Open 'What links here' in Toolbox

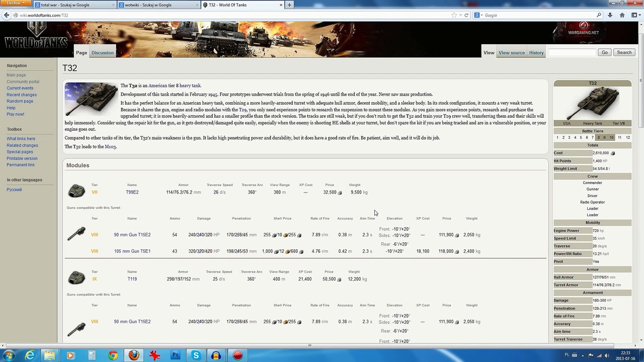pos(21,139)
